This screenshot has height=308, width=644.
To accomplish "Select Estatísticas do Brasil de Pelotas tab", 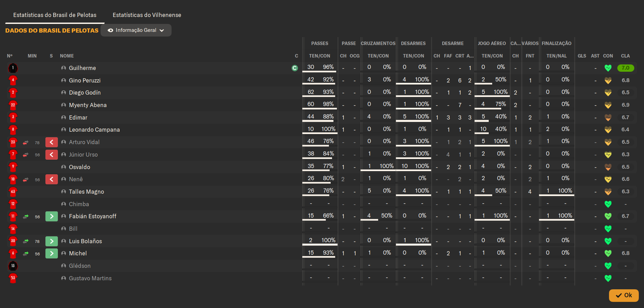I will (x=55, y=15).
